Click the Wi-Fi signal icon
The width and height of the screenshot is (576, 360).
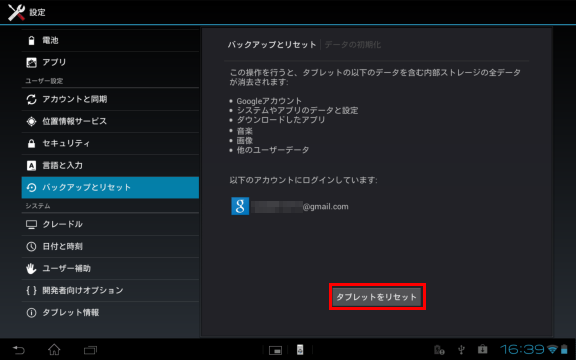[552, 349]
